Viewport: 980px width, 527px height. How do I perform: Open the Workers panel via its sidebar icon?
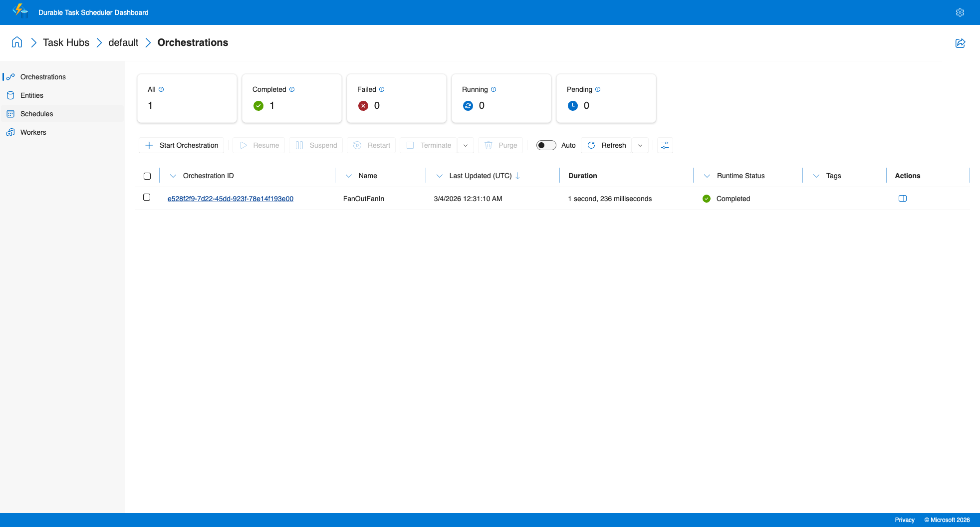(11, 132)
